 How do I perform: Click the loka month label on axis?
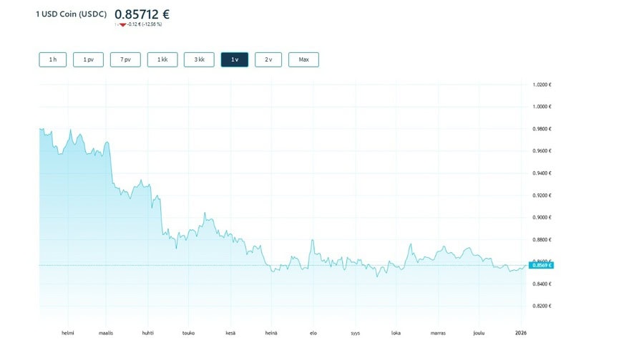396,333
